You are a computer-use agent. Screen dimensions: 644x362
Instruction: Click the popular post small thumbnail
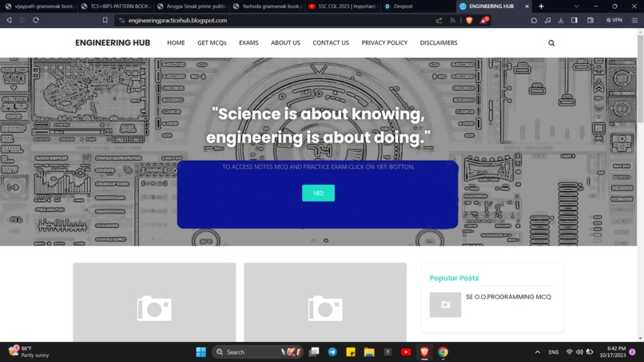[445, 305]
